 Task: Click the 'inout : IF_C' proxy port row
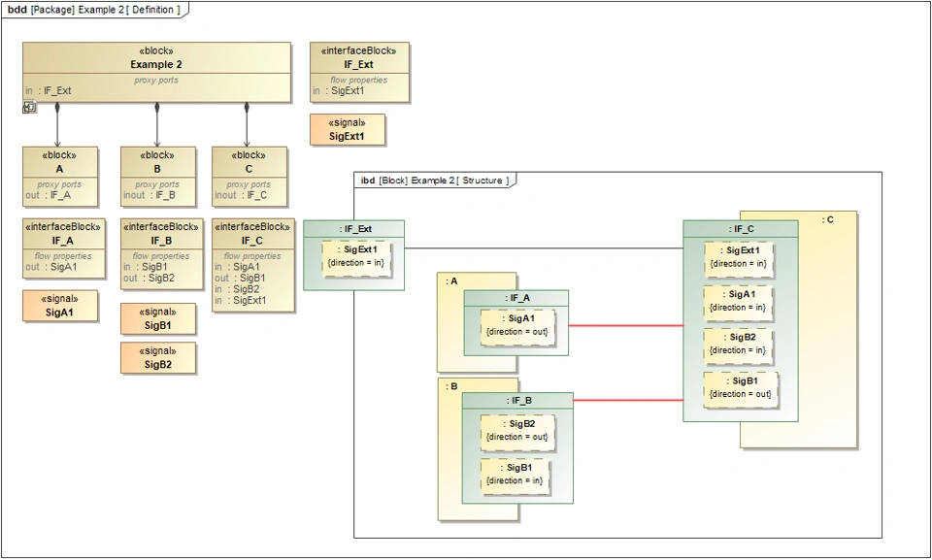[x=241, y=195]
